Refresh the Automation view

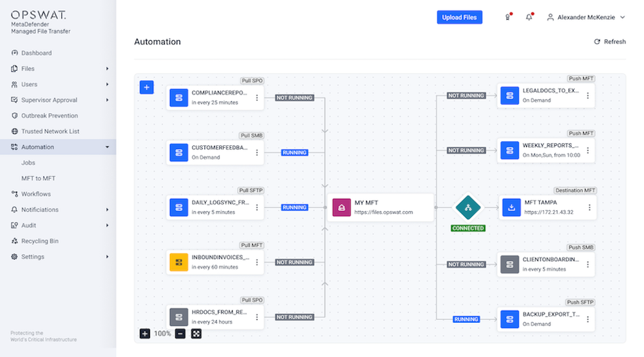pos(609,42)
